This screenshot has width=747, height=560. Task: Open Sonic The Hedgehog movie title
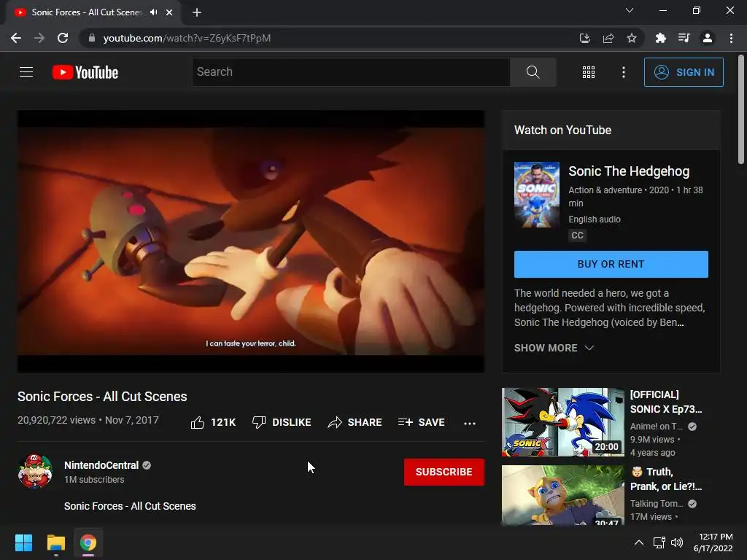pos(629,171)
